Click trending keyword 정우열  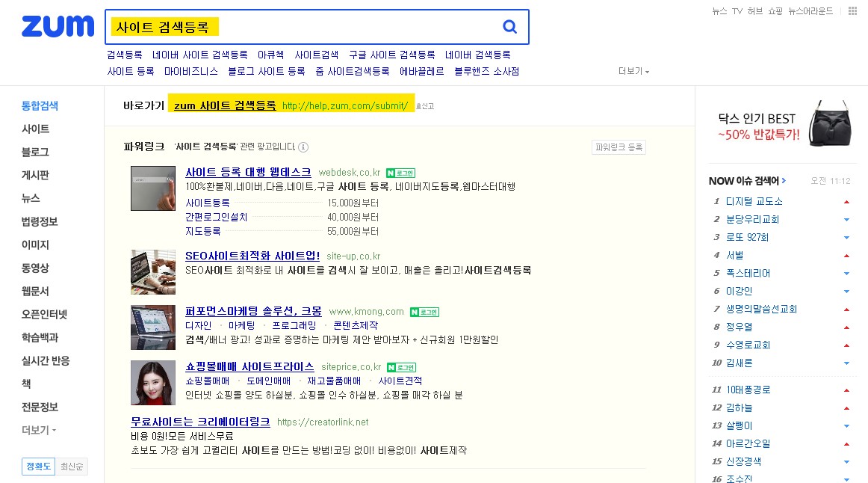pyautogui.click(x=739, y=327)
